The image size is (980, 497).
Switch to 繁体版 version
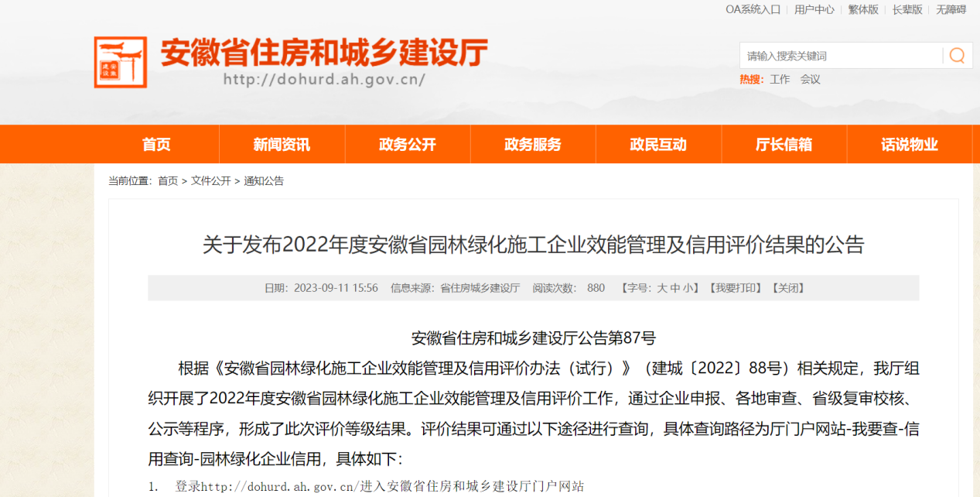[x=863, y=9]
